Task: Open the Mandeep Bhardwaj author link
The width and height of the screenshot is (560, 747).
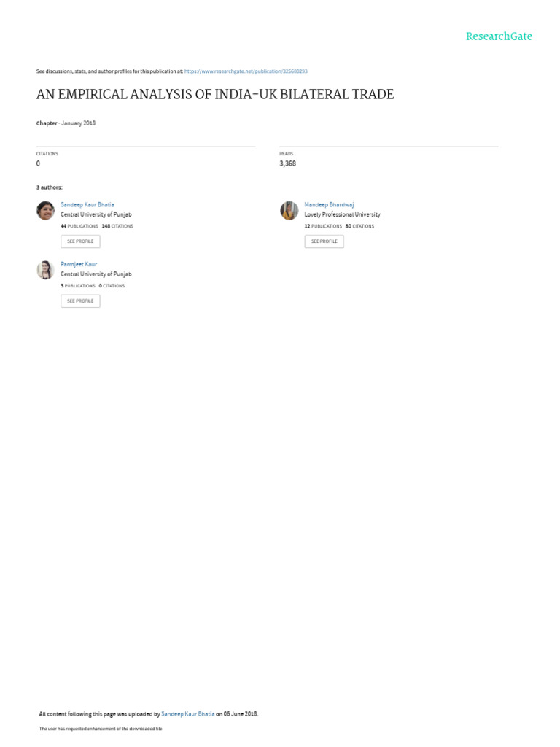Action: coord(329,204)
